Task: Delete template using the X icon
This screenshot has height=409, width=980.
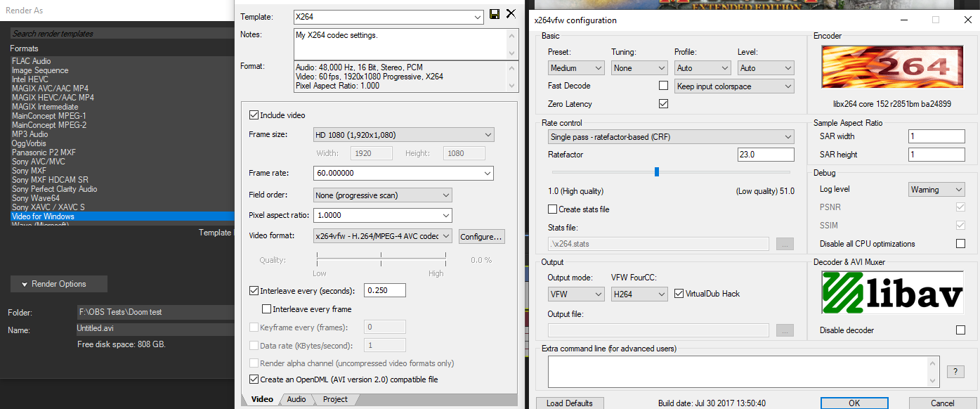Action: 511,15
